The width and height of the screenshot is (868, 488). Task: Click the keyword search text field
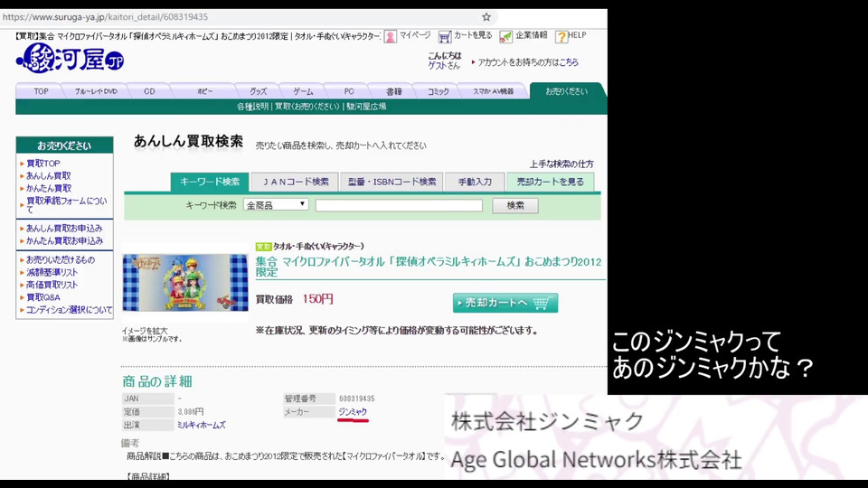[399, 205]
